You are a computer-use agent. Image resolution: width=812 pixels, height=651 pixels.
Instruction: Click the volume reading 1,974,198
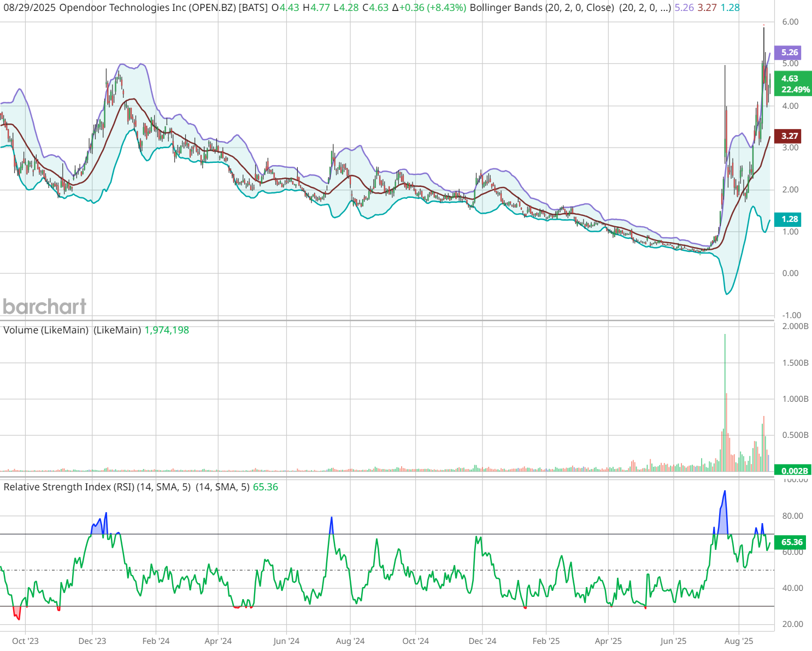pos(167,330)
